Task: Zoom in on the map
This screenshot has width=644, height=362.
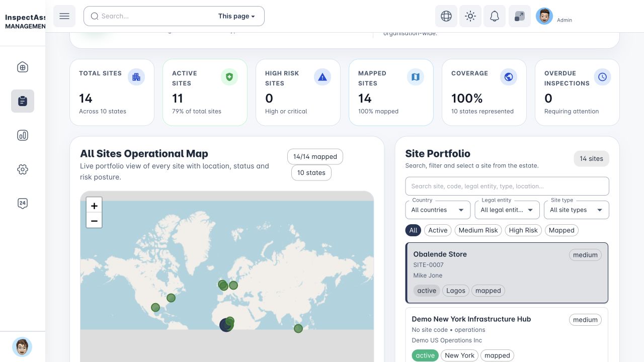Action: tap(94, 205)
